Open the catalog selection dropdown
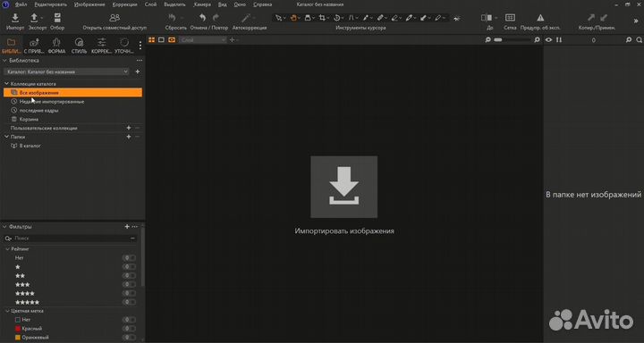The height and width of the screenshot is (343, 644). point(66,71)
